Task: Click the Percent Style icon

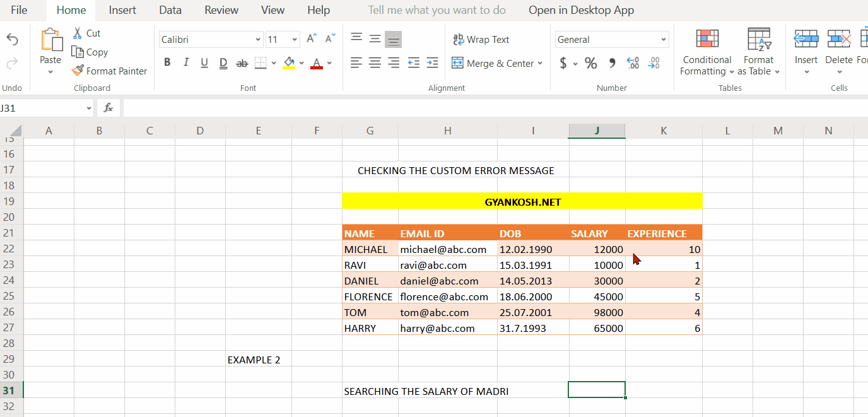Action: (x=590, y=62)
